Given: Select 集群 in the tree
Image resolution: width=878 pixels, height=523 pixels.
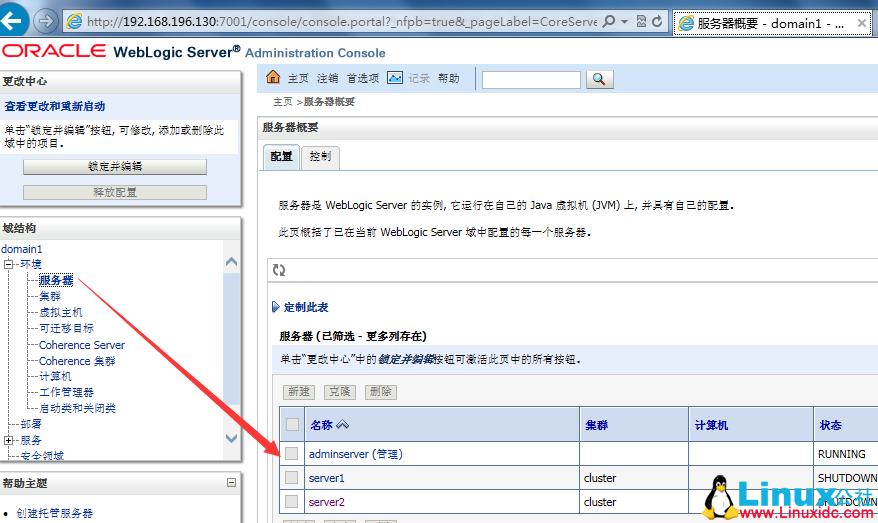Looking at the screenshot, I should point(50,296).
